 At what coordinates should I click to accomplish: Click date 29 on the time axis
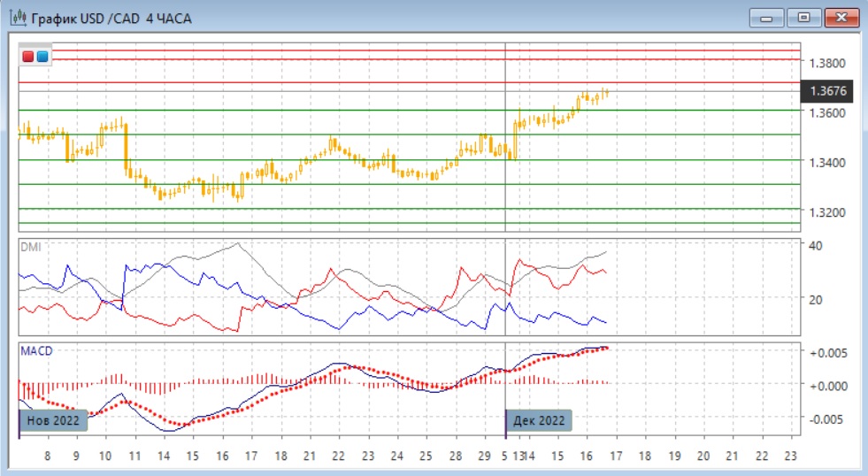coord(484,456)
